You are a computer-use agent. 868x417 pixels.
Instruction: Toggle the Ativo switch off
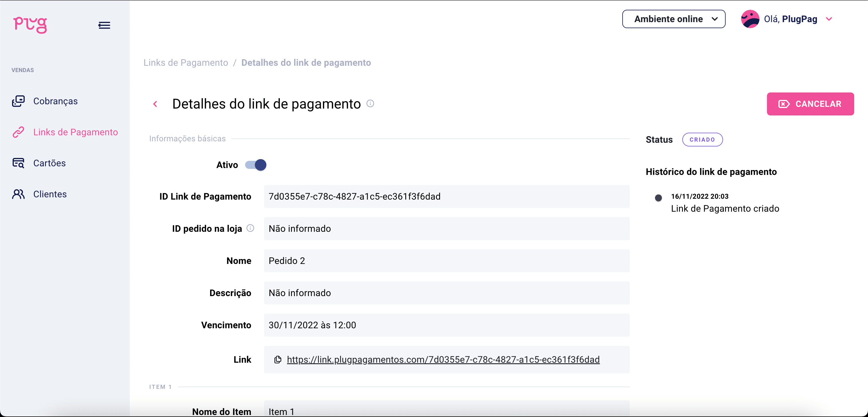click(x=256, y=165)
